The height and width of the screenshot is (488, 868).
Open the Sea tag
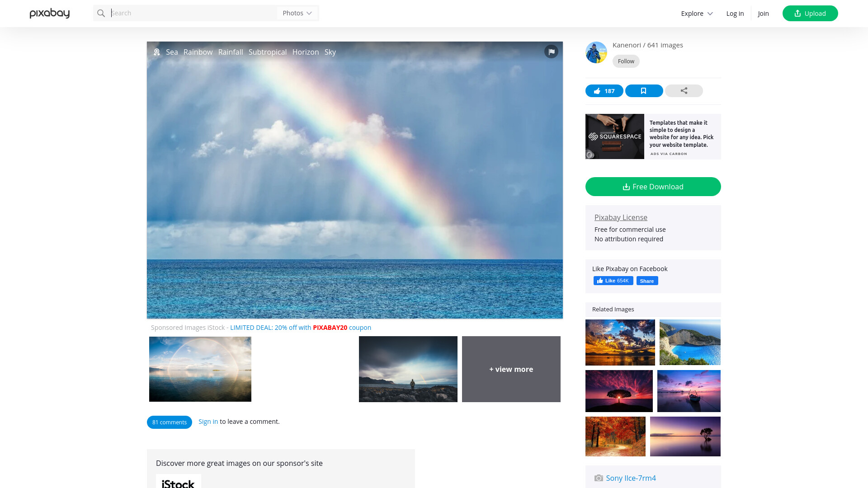click(x=172, y=52)
